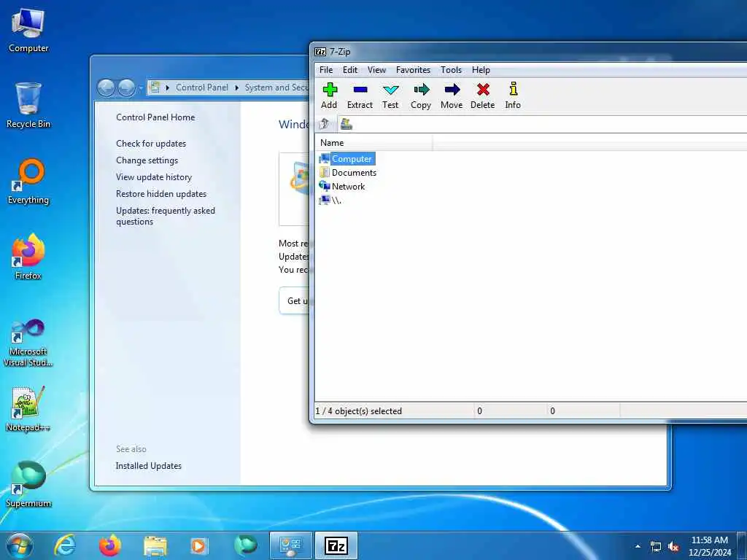Viewport: 747px width, 560px height.
Task: Open Windows Media Player from taskbar
Action: 198,546
